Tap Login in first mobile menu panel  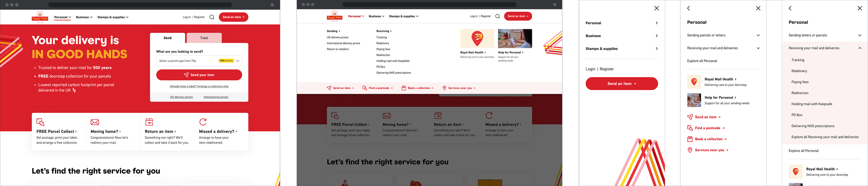click(590, 69)
